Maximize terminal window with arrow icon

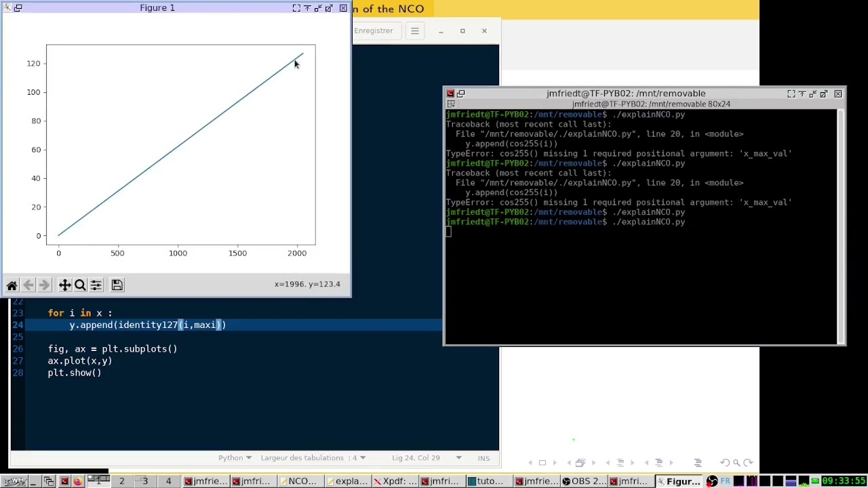823,94
